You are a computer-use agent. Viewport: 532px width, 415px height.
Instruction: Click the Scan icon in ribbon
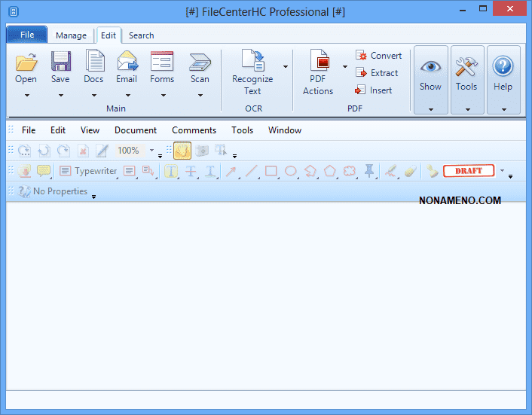click(x=200, y=62)
